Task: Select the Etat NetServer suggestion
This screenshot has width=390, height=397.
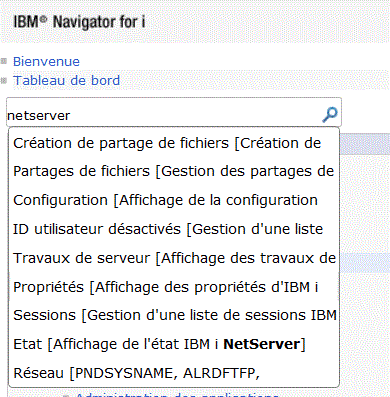Action: 174,344
